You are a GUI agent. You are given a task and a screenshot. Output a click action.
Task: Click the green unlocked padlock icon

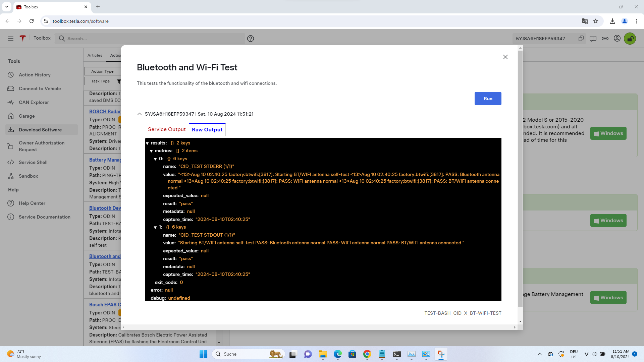tap(630, 39)
